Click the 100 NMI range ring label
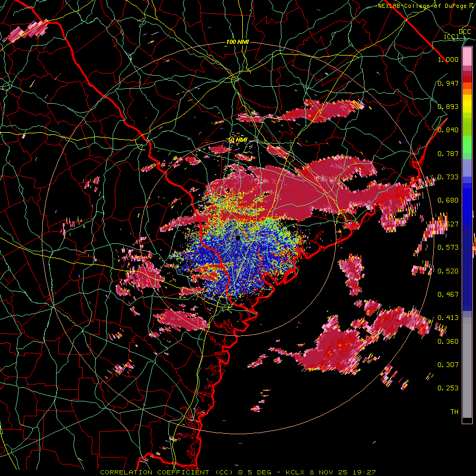The height and width of the screenshot is (476, 476). (x=237, y=42)
